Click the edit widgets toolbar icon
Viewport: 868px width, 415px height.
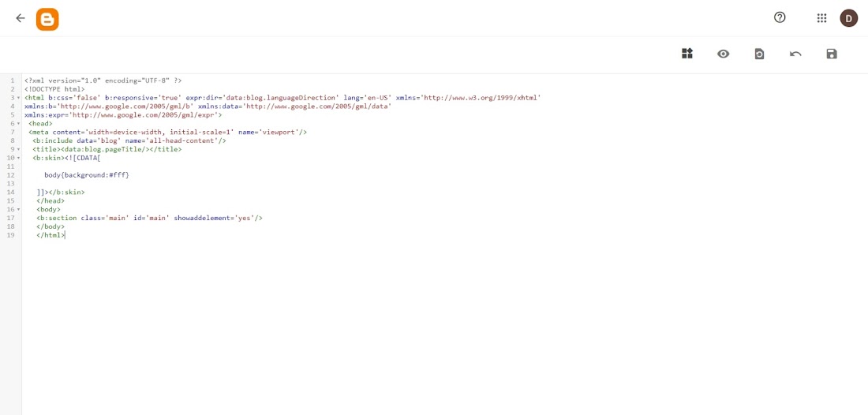(x=687, y=54)
